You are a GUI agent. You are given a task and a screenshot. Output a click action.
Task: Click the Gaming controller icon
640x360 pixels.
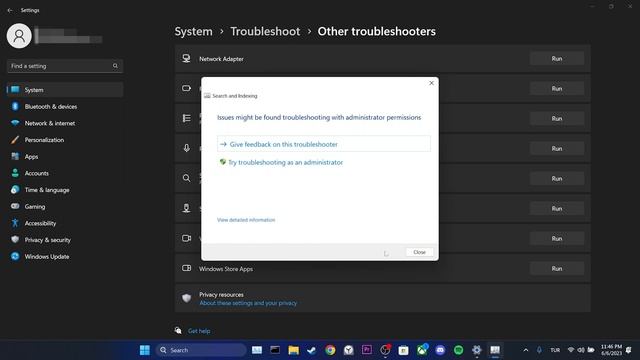tap(15, 206)
